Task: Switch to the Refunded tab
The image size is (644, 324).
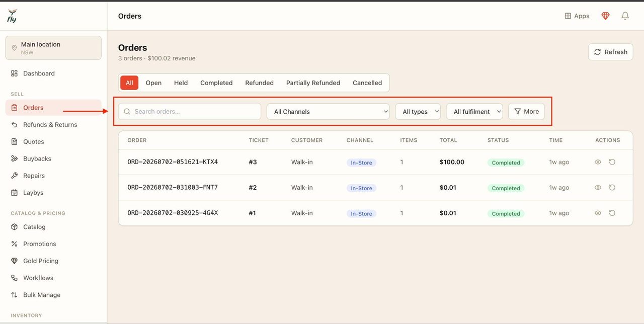Action: point(259,83)
